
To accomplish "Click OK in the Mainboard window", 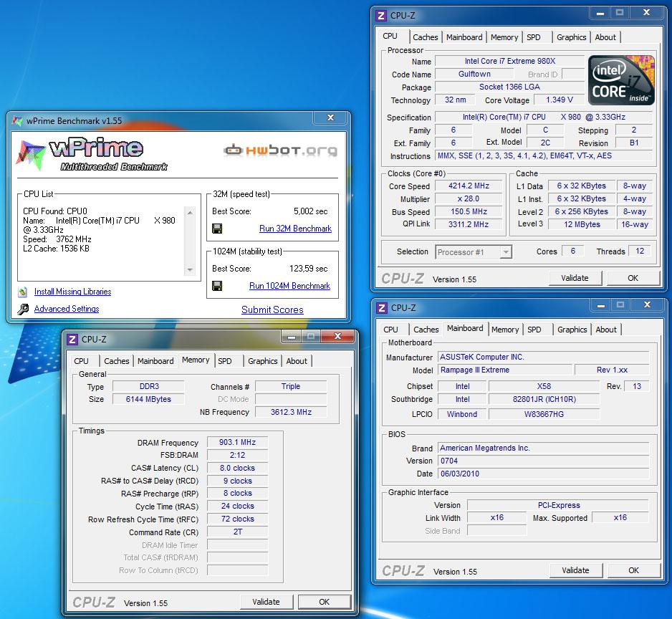I will tap(634, 570).
